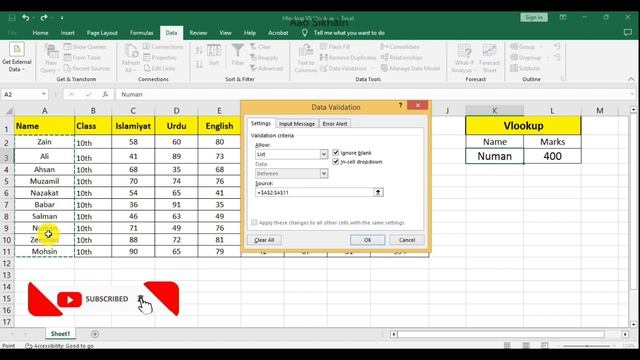Open the Group dropdown in Outline

coord(541,47)
